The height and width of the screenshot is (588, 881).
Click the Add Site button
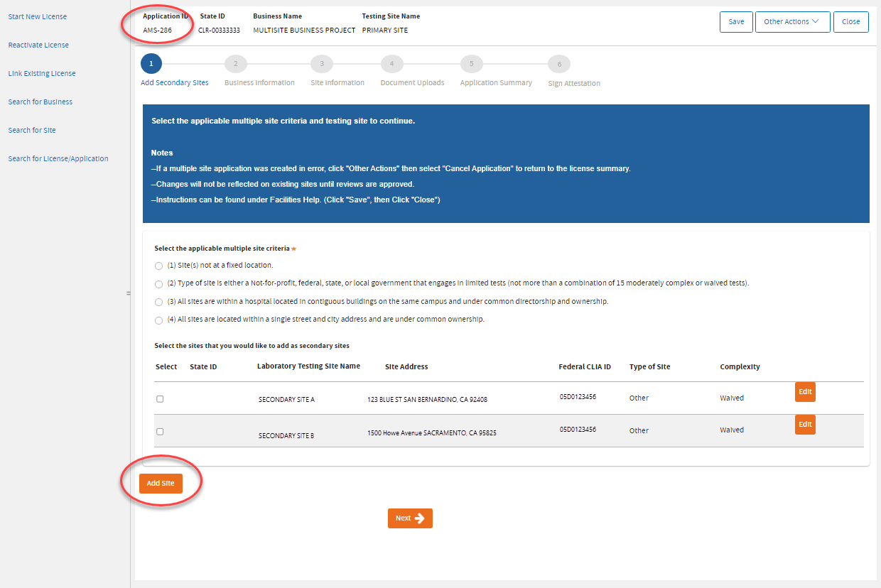pos(161,483)
